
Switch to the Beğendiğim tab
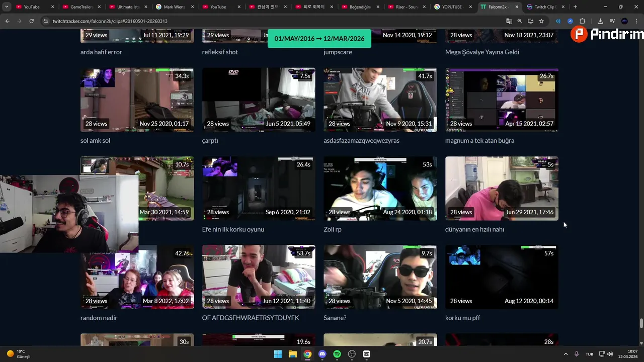360,7
